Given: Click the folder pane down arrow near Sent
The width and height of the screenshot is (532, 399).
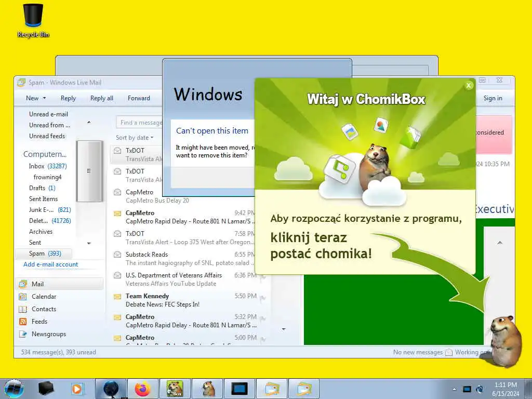Looking at the screenshot, I should tap(89, 243).
